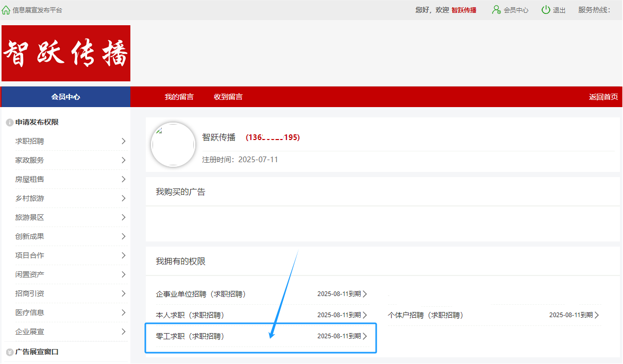Screen dimensions: 623x364
Task: Click arrow next to 企事业单位招聘 expiry date
Action: [365, 294]
